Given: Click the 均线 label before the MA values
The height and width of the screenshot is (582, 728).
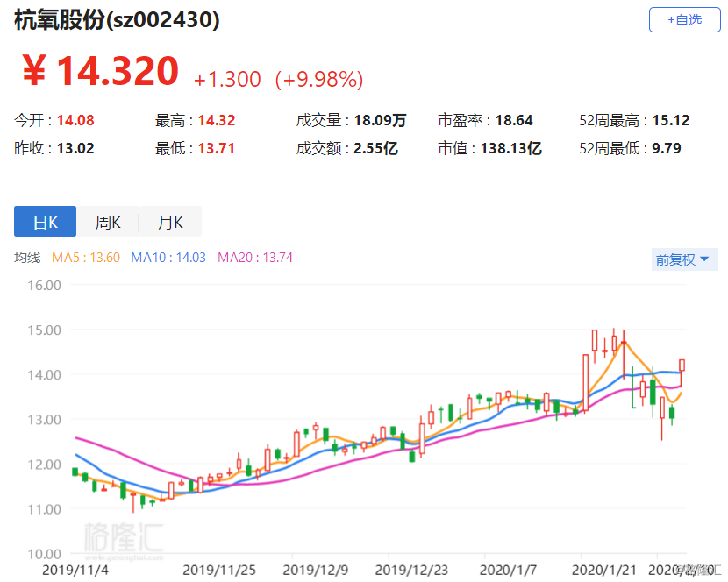Looking at the screenshot, I should [27, 258].
